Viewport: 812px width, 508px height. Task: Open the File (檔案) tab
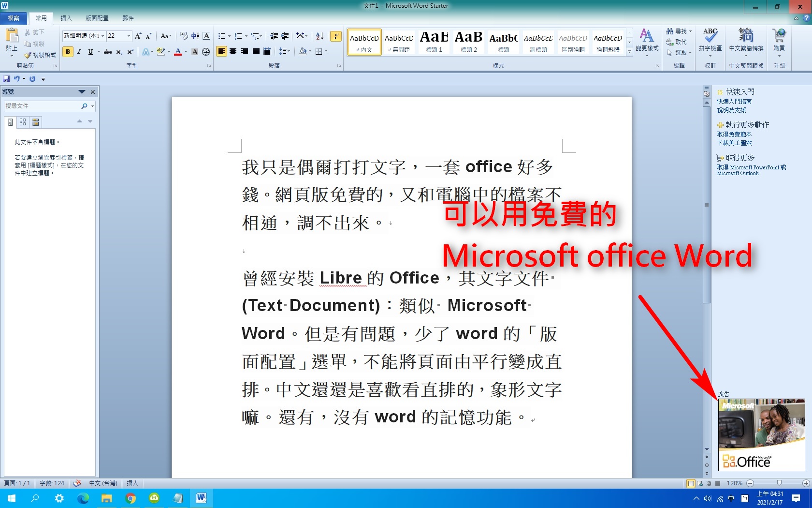(14, 18)
